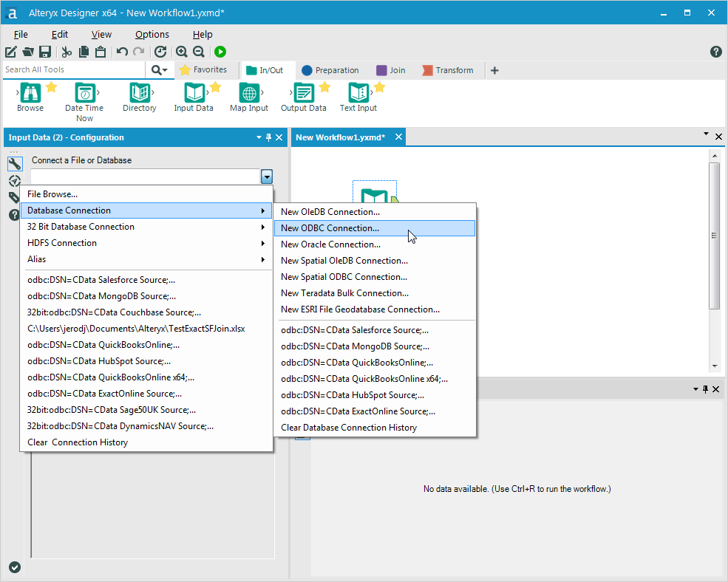
Task: Choose New ODBC Connection menu item
Action: click(375, 228)
